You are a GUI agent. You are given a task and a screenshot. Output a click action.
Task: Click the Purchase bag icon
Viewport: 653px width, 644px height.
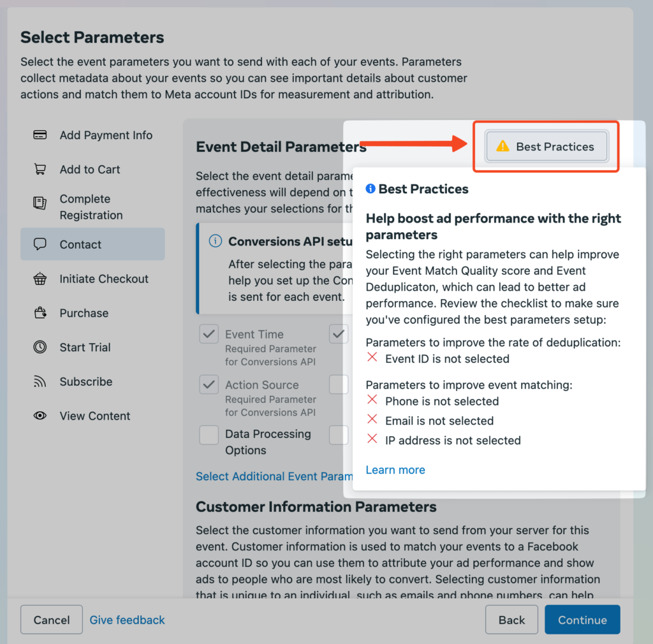40,313
